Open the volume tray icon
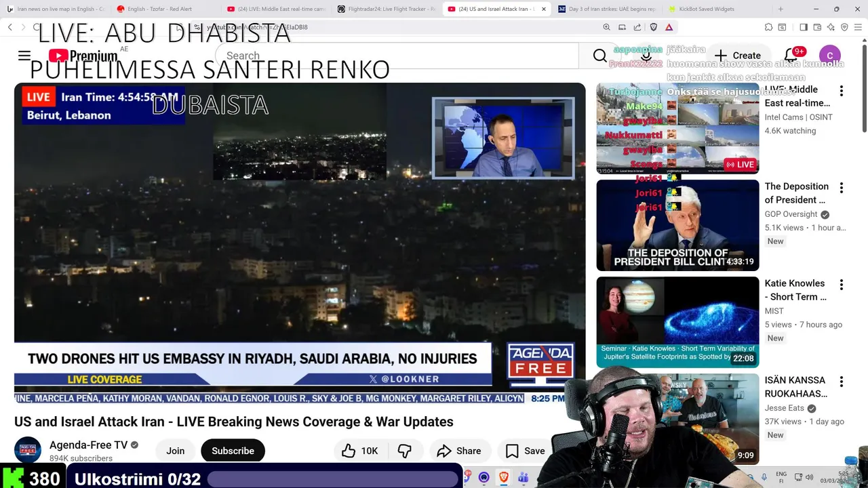This screenshot has height=488, width=868. 810,477
